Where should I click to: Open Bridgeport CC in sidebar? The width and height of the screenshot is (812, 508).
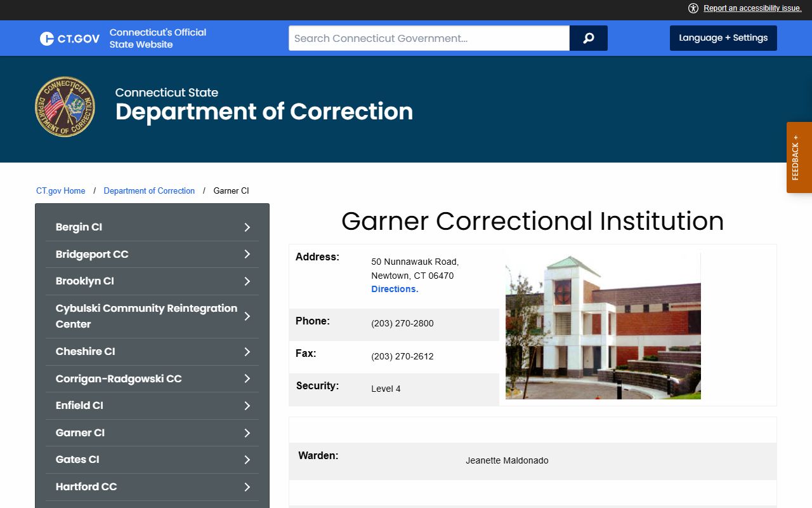coord(152,254)
